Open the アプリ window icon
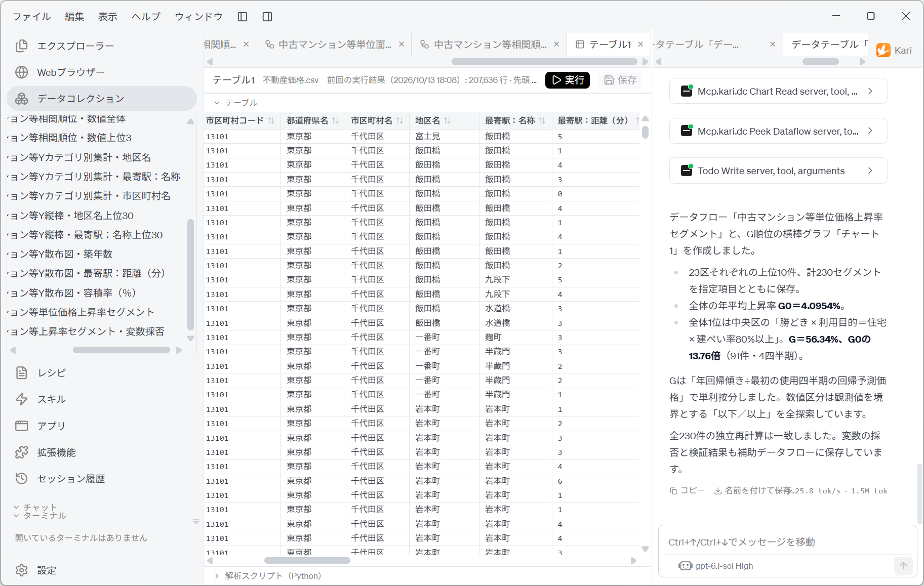Viewport: 924px width, 586px height. click(x=22, y=426)
